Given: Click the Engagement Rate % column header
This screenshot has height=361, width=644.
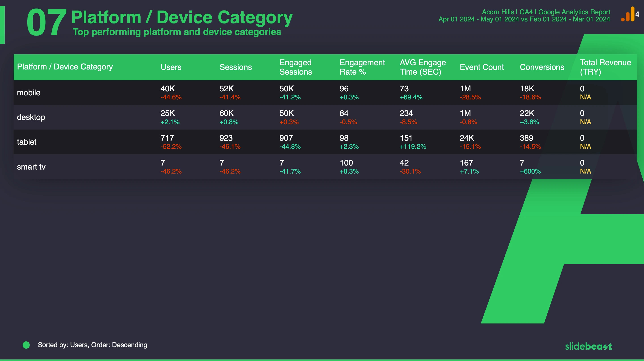Looking at the screenshot, I should click(x=362, y=67).
